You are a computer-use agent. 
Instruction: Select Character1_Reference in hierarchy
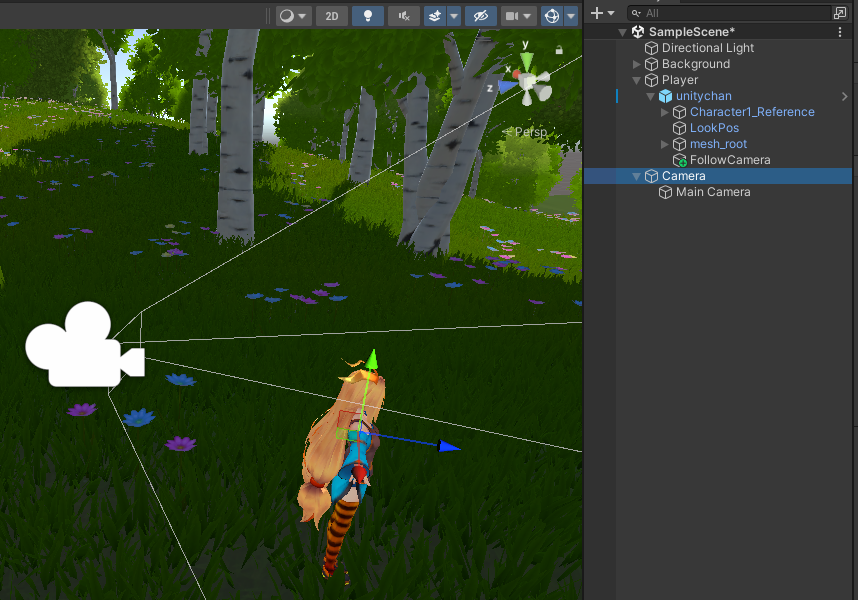pos(752,112)
